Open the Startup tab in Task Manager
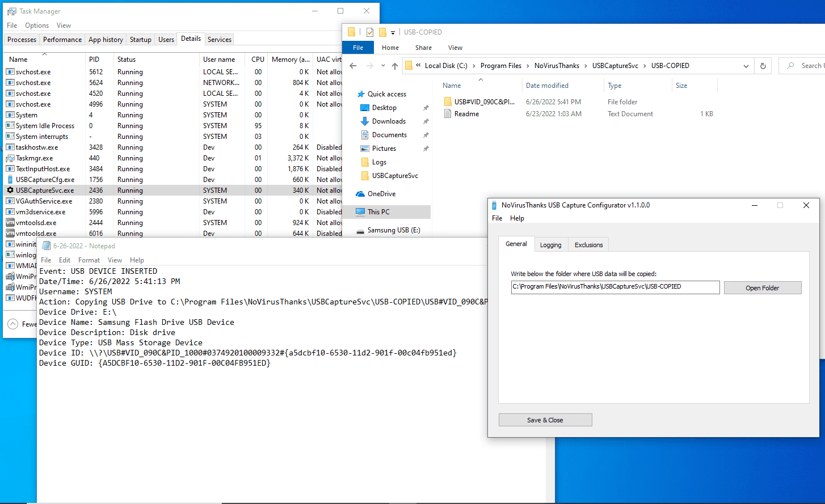Screen dimensions: 825x504 [140, 40]
